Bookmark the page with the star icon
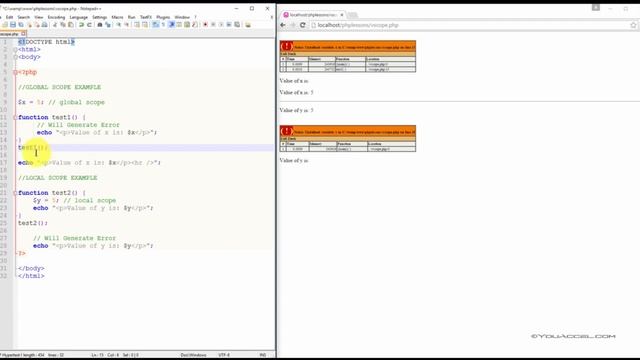Screen dimensions: 640x360 point(633,25)
